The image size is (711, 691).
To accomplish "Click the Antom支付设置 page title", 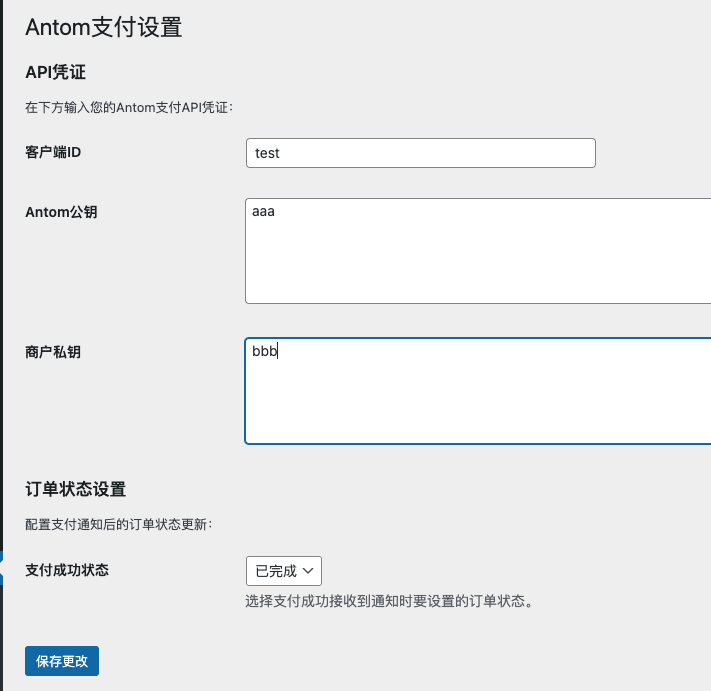I will (104, 27).
